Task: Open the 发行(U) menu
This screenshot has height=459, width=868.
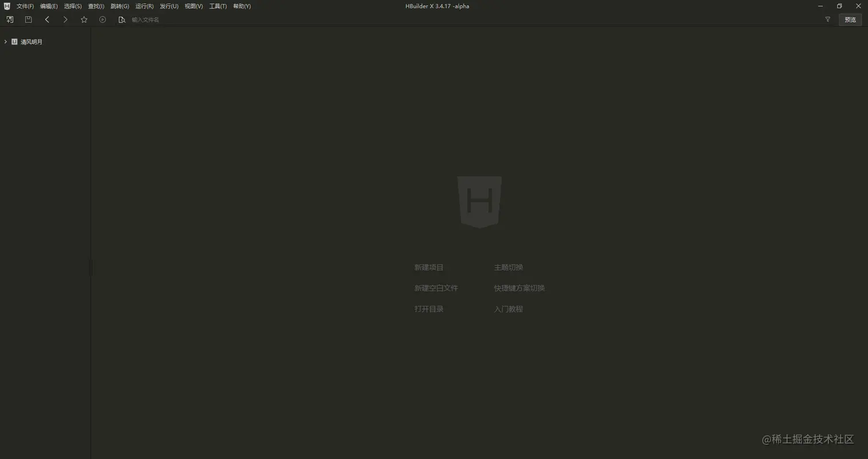Action: [x=169, y=6]
